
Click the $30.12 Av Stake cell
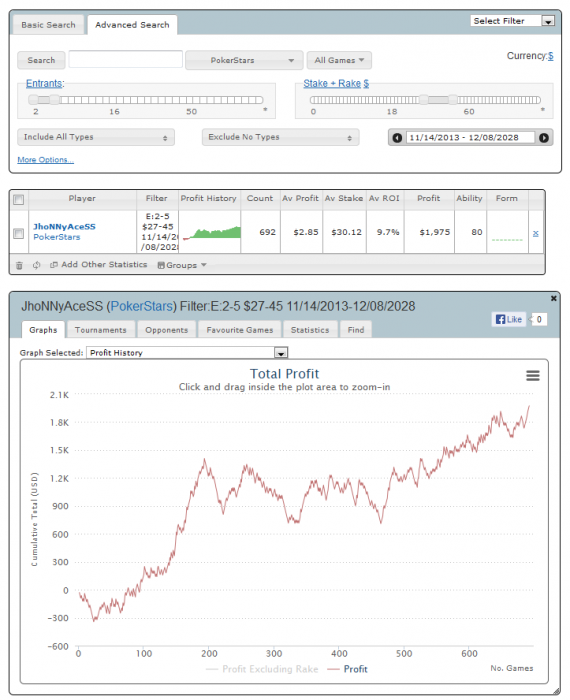pyautogui.click(x=346, y=232)
